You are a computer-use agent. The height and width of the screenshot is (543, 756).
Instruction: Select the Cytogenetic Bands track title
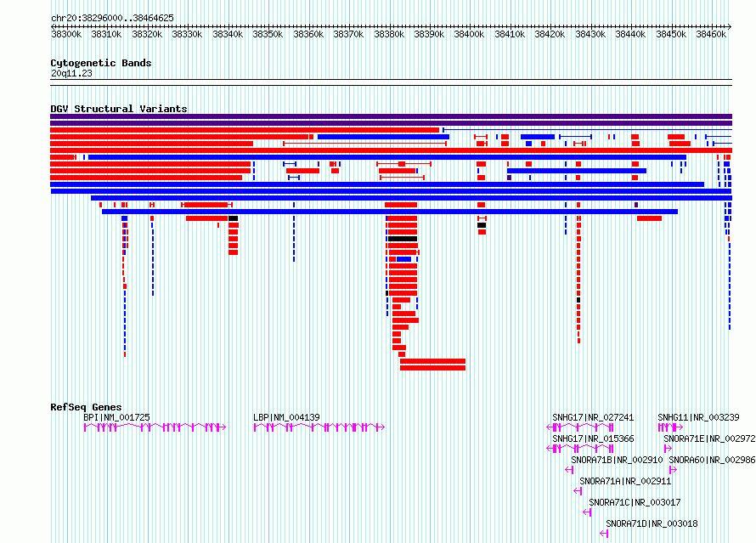[x=101, y=63]
